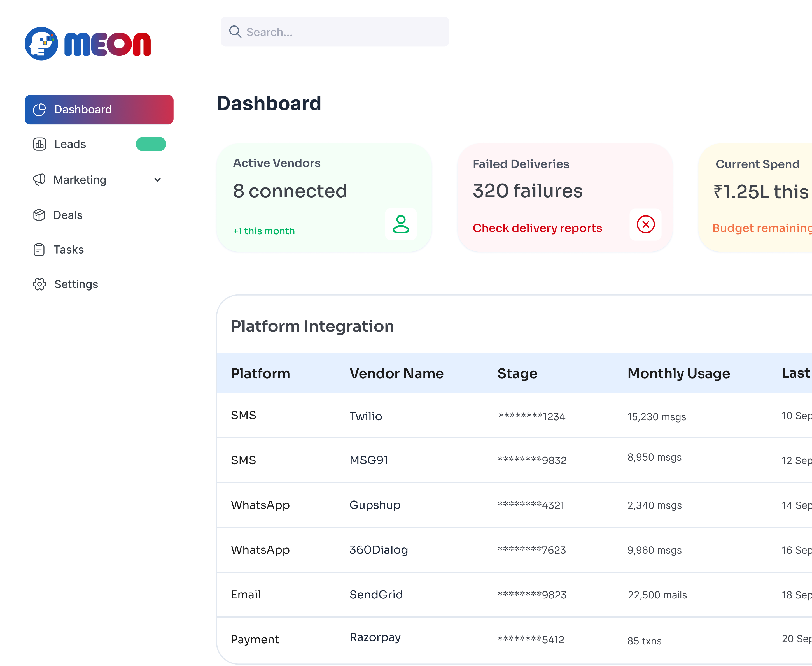The width and height of the screenshot is (812, 666).
Task: Focus the Search input field
Action: 335,32
